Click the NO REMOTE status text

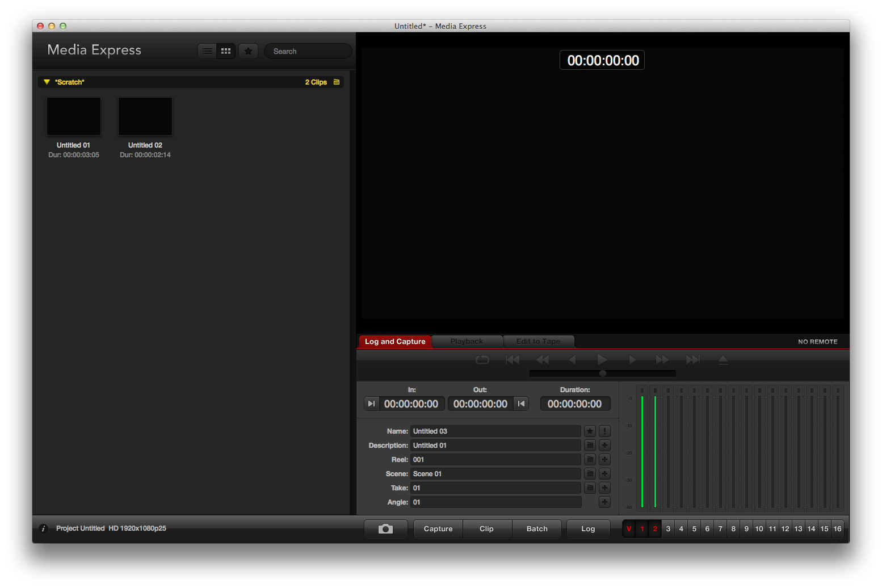click(x=818, y=342)
